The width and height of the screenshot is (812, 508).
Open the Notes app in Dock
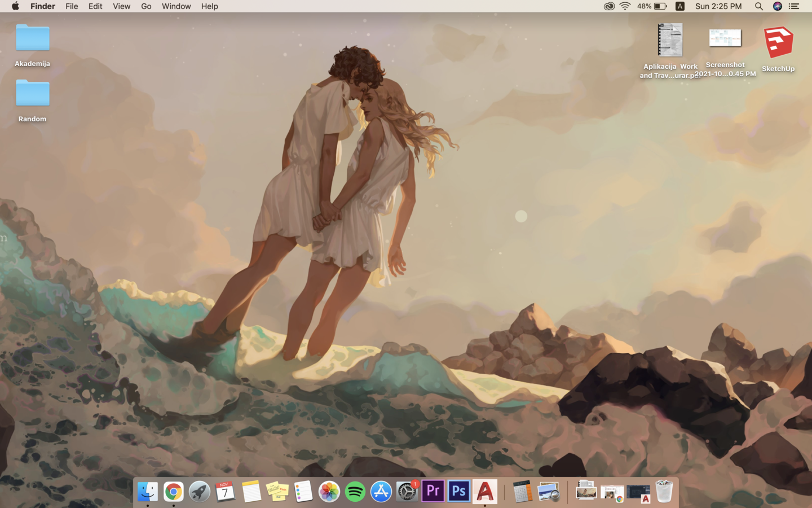(251, 492)
